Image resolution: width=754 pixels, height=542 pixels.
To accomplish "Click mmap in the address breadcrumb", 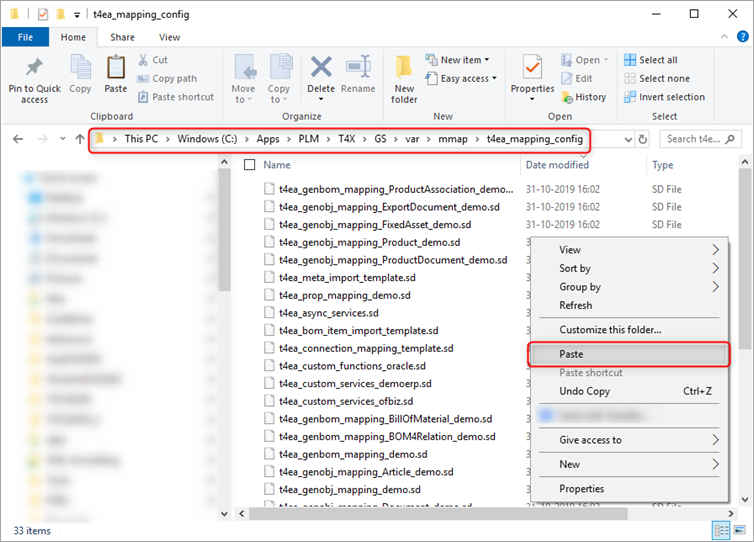I will coord(452,139).
